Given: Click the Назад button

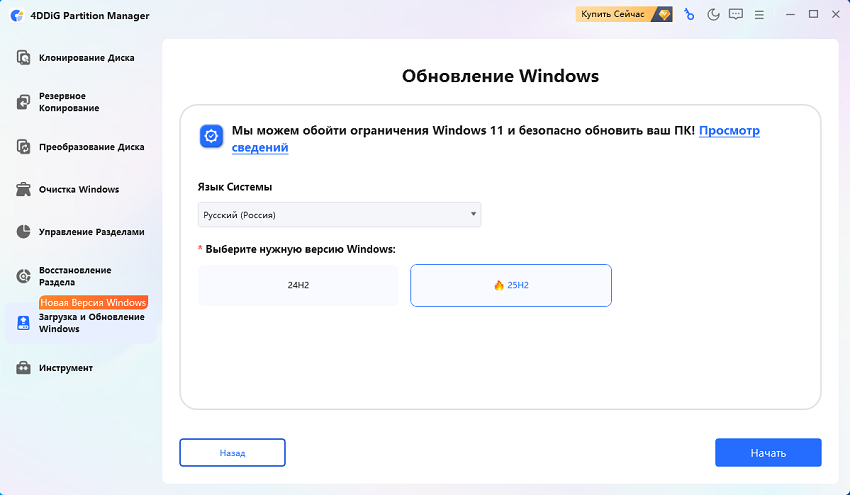Looking at the screenshot, I should tap(233, 452).
